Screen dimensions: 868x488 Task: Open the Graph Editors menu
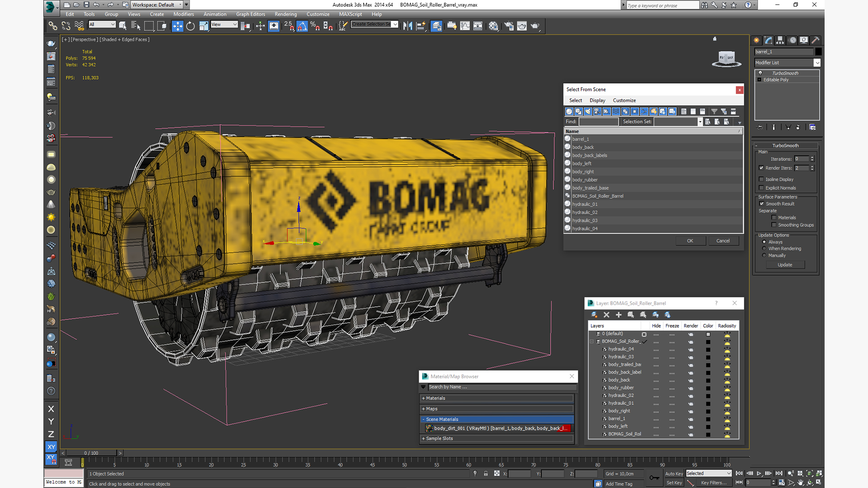pos(250,14)
